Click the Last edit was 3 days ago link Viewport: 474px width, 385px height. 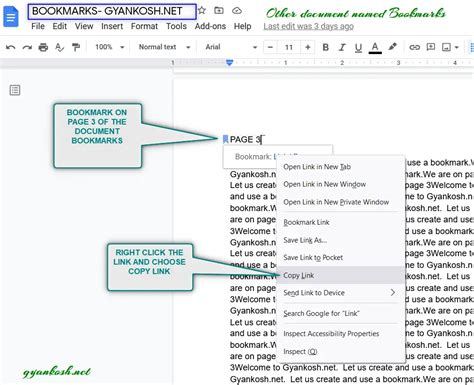pos(309,26)
